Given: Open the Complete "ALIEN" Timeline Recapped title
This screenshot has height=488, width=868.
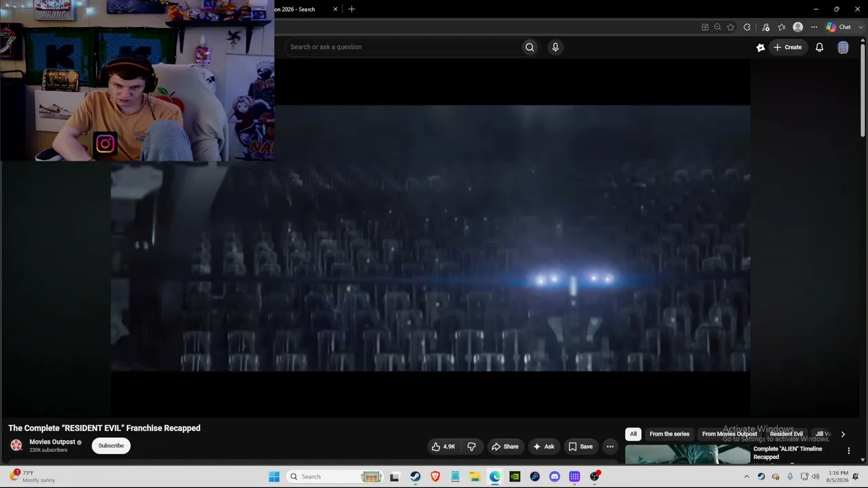Looking at the screenshot, I should (787, 453).
